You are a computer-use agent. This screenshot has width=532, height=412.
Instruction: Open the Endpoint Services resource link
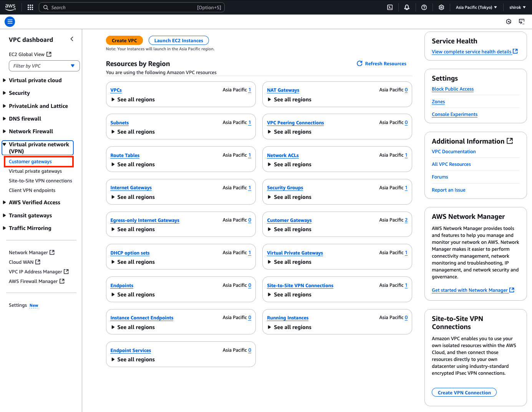131,351
